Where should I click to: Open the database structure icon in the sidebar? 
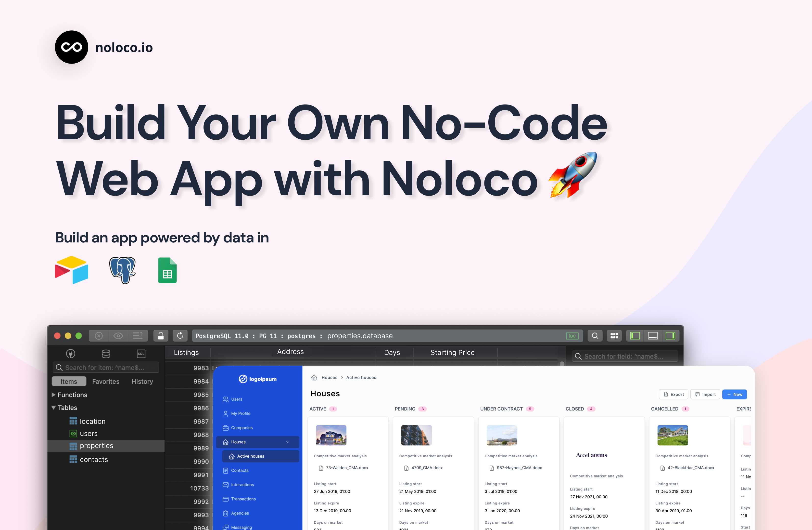click(x=106, y=354)
